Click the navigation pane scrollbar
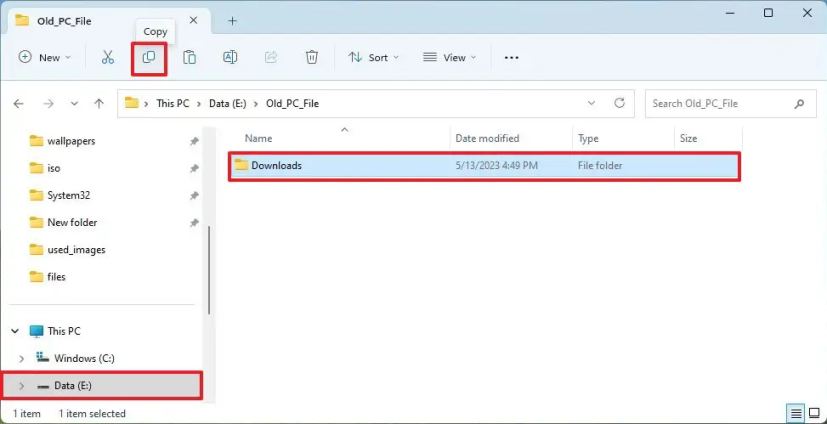This screenshot has height=424, width=827. (209, 270)
